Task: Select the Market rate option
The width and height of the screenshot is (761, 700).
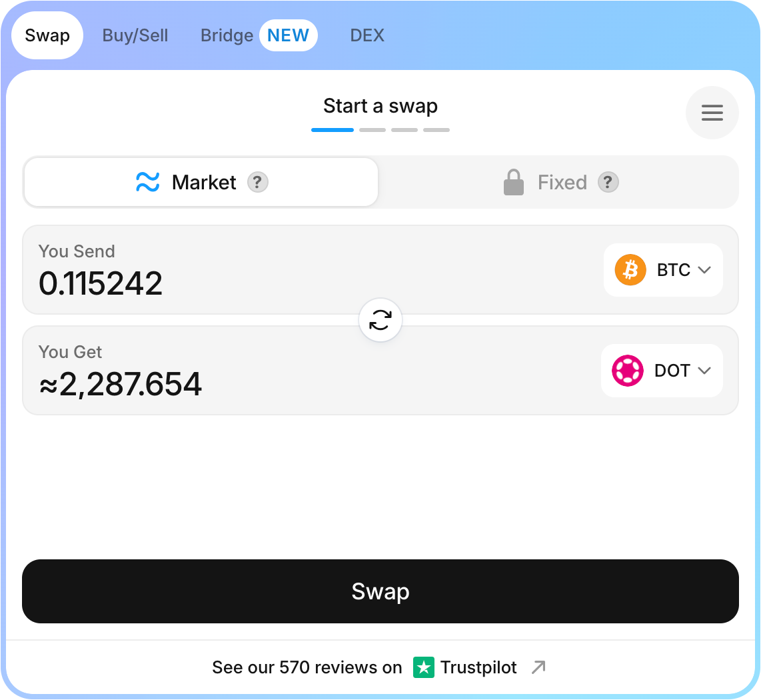Action: (201, 183)
